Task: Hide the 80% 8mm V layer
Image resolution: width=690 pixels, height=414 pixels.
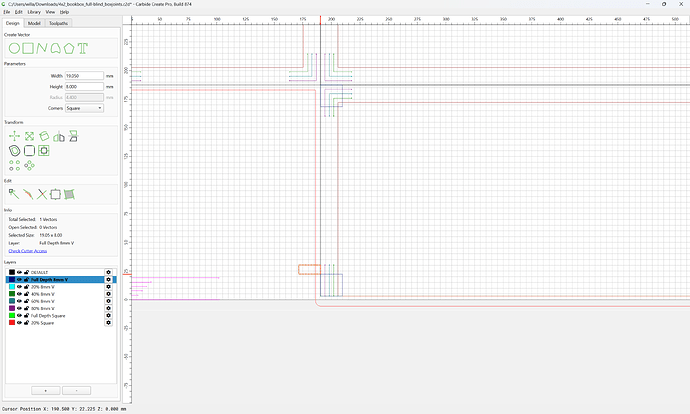Action: (19, 308)
